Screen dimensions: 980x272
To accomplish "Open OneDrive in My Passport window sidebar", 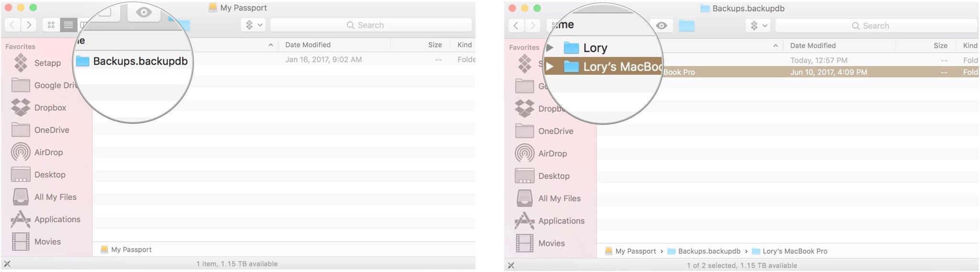I will coord(41,130).
